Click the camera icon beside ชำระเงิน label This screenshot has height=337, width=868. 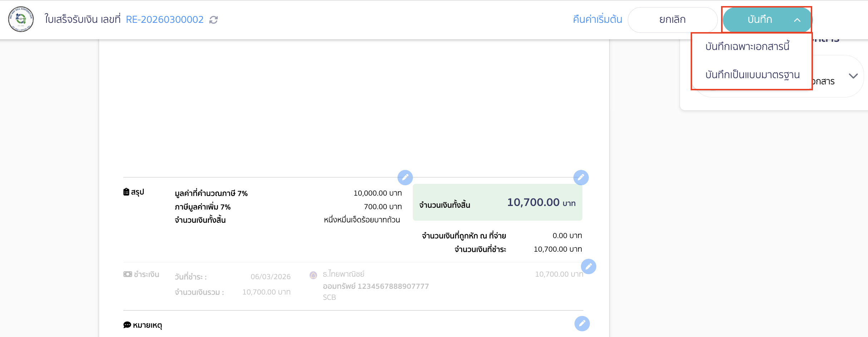127,275
